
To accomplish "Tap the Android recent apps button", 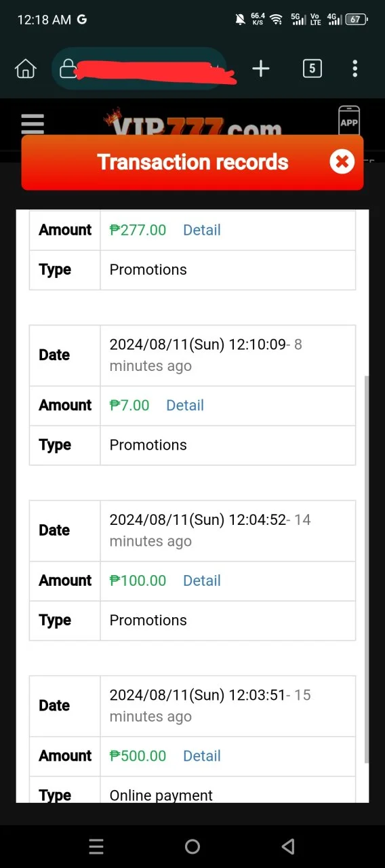I will 96,846.
